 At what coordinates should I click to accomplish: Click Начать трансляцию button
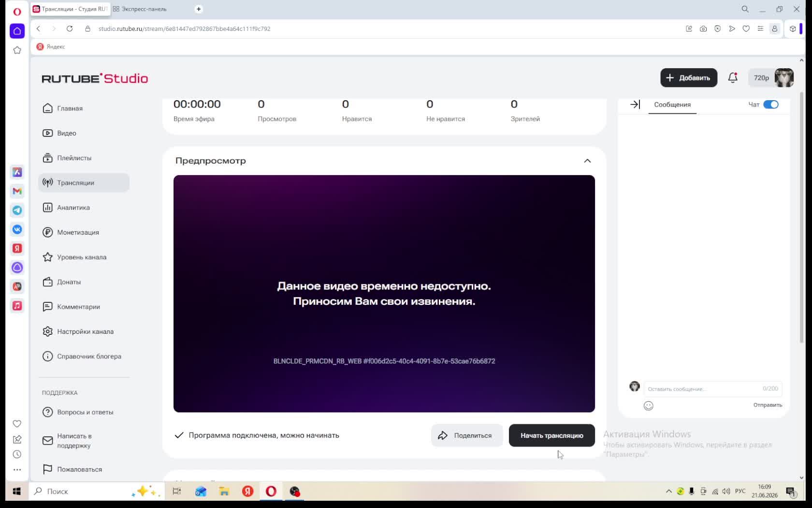552,435
